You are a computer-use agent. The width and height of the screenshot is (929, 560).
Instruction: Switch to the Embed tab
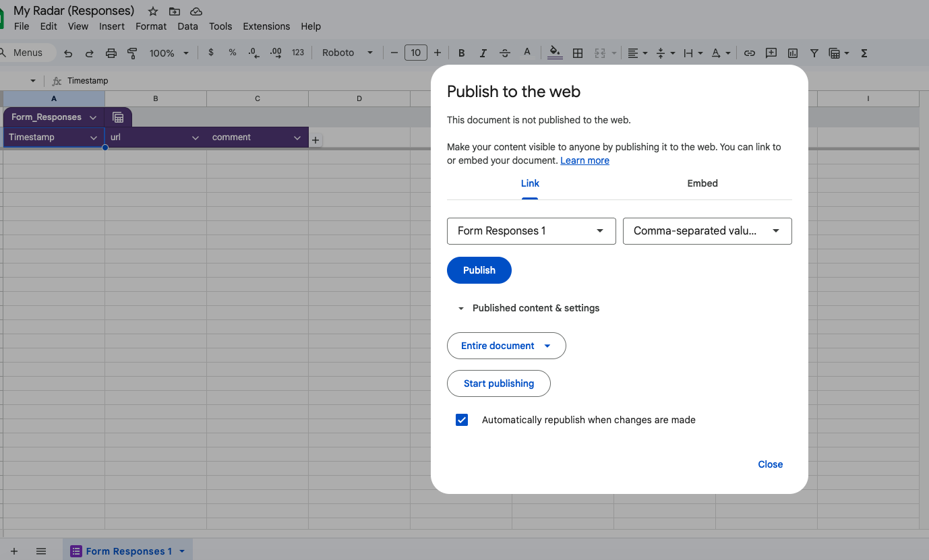(x=702, y=183)
